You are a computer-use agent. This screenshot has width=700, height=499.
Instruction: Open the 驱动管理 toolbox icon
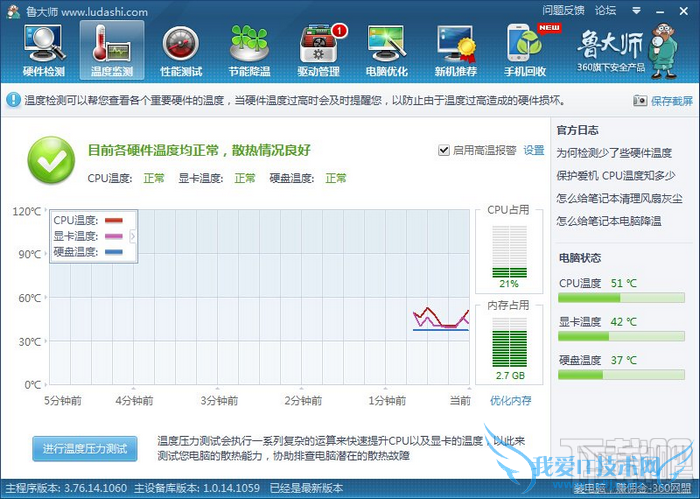[319, 50]
